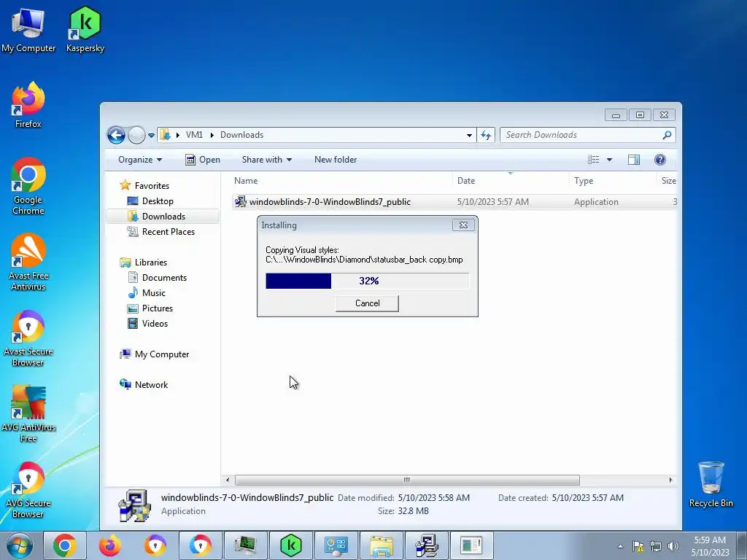Open Action Center flag tray icon
The width and height of the screenshot is (747, 560).
[x=638, y=546]
